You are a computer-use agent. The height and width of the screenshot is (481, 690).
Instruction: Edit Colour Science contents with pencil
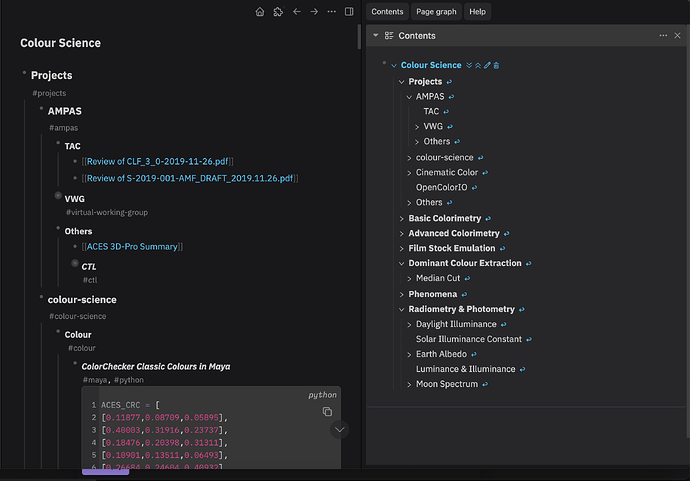(x=487, y=65)
